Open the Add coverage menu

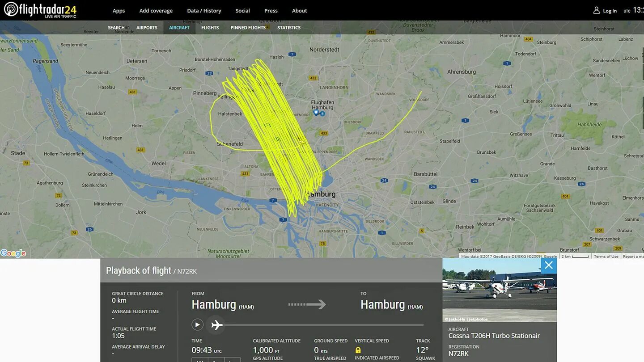(156, 11)
